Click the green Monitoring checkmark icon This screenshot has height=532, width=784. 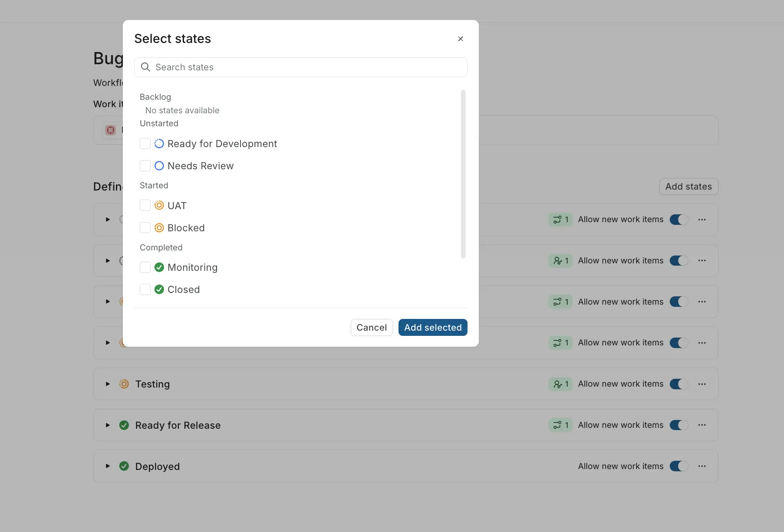[x=159, y=267]
